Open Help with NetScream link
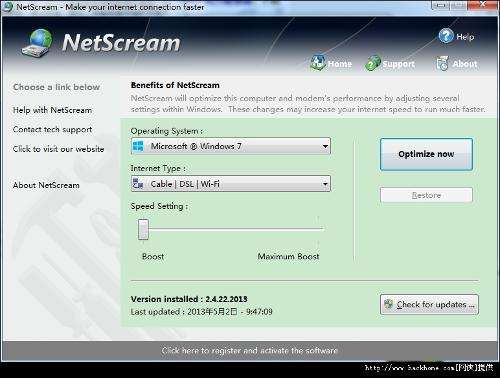 (x=52, y=110)
